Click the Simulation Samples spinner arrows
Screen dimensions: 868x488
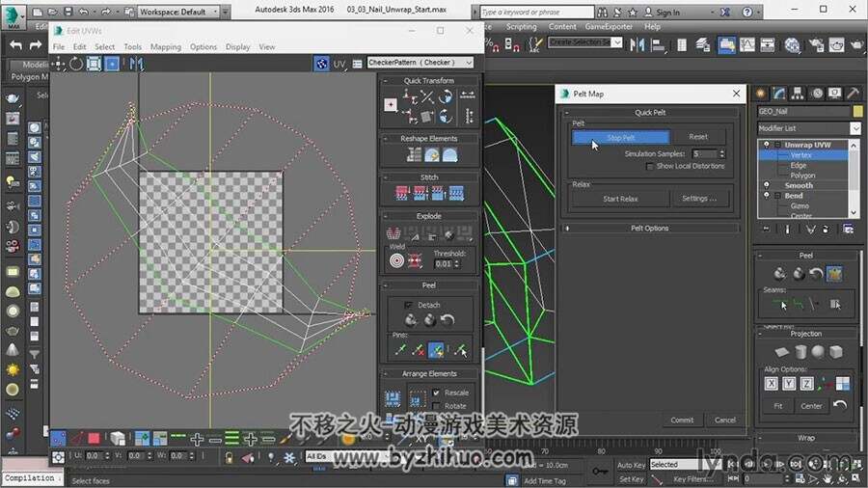[x=721, y=153]
